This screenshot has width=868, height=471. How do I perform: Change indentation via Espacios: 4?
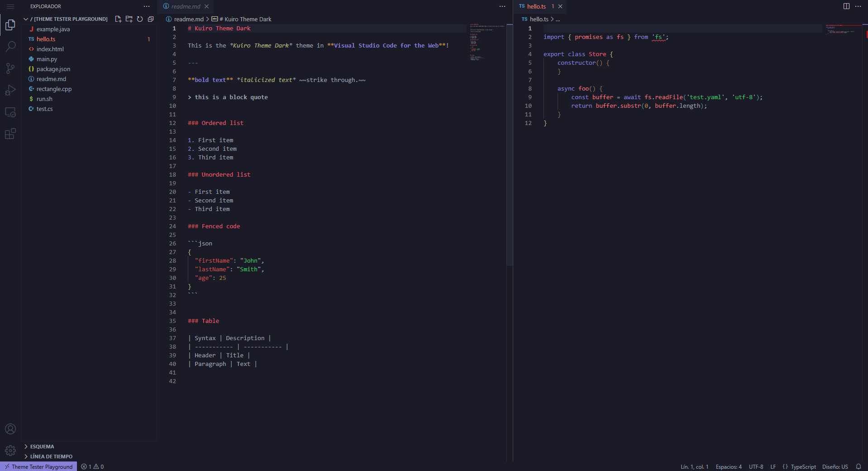tap(729, 466)
